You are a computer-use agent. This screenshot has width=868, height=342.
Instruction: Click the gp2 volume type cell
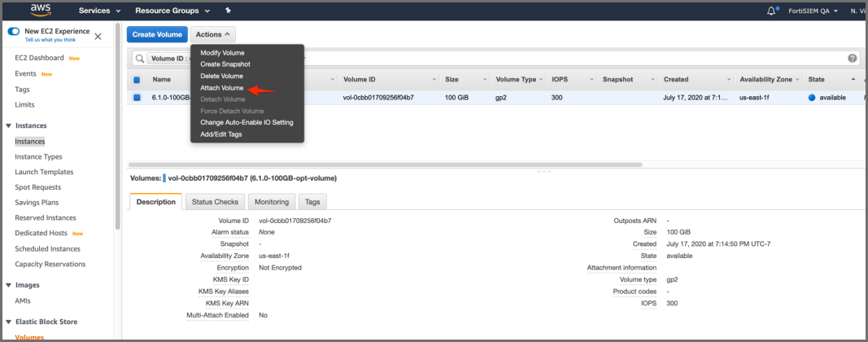pyautogui.click(x=502, y=98)
